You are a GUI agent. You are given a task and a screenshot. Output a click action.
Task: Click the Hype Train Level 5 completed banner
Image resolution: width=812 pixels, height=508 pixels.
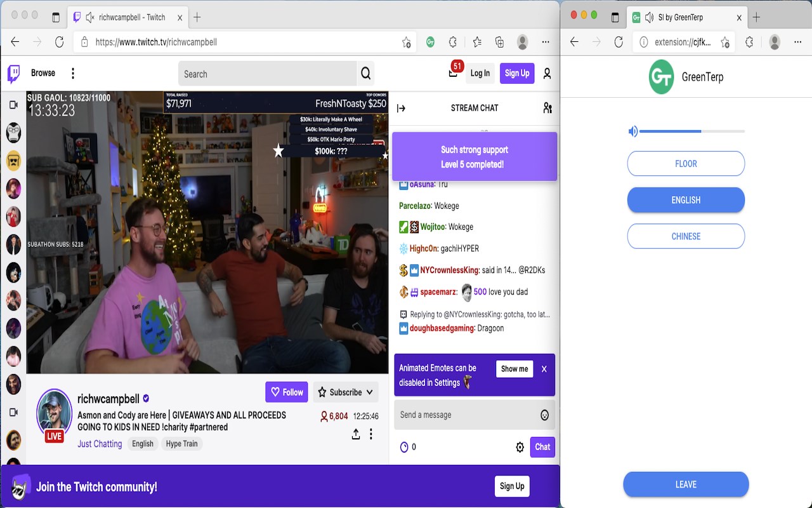[475, 157]
